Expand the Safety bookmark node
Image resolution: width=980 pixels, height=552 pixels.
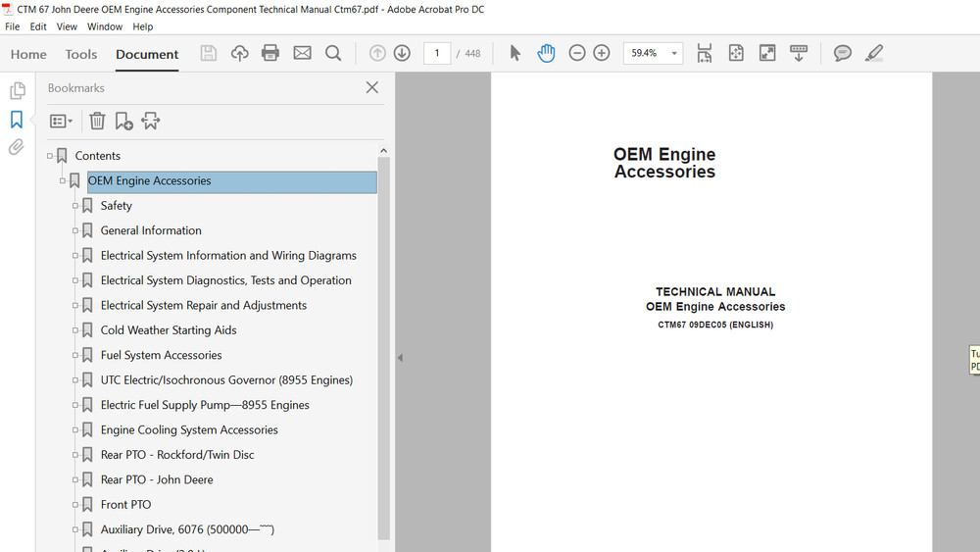[x=75, y=206]
